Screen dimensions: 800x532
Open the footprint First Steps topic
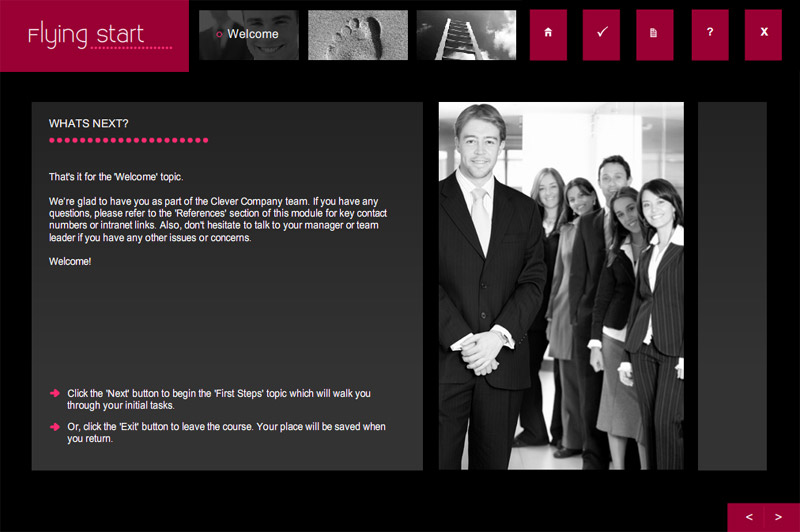coord(358,35)
